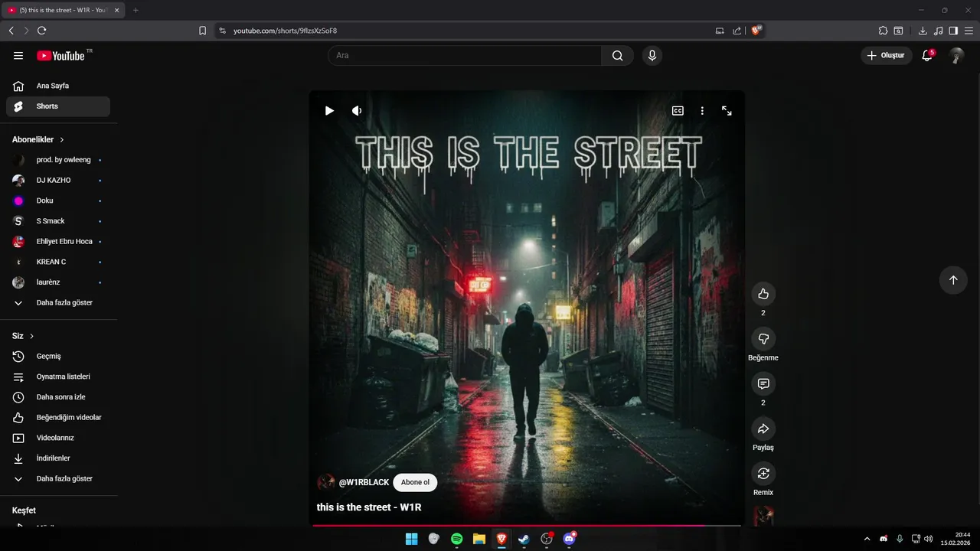The width and height of the screenshot is (980, 551).
Task: Open Ehliyet Ebru Hoca channel
Action: (x=58, y=242)
